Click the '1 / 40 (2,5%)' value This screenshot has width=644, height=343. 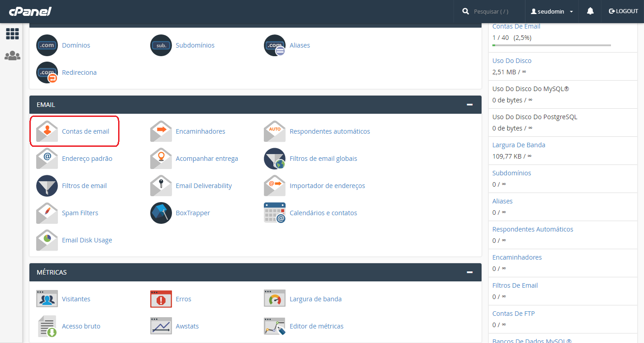512,38
